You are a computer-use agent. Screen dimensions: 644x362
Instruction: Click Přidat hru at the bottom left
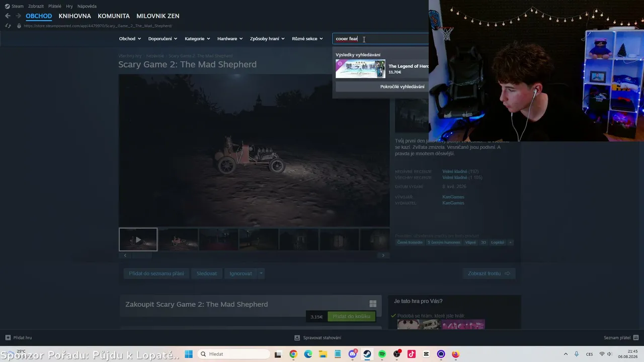(19, 338)
